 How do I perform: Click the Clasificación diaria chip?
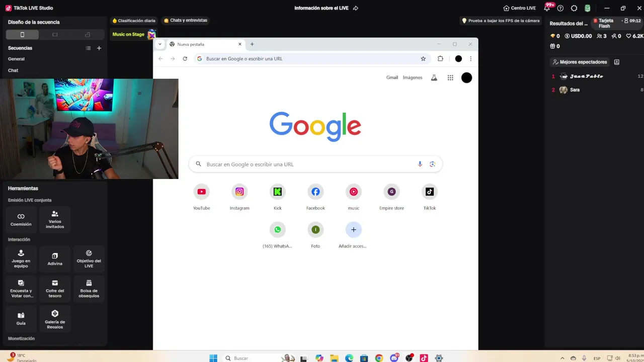[x=134, y=21]
